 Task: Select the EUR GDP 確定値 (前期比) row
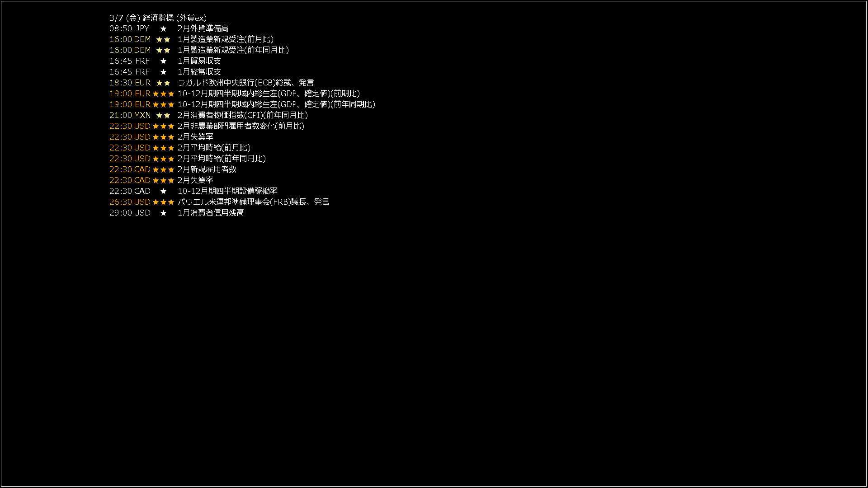[x=235, y=94]
